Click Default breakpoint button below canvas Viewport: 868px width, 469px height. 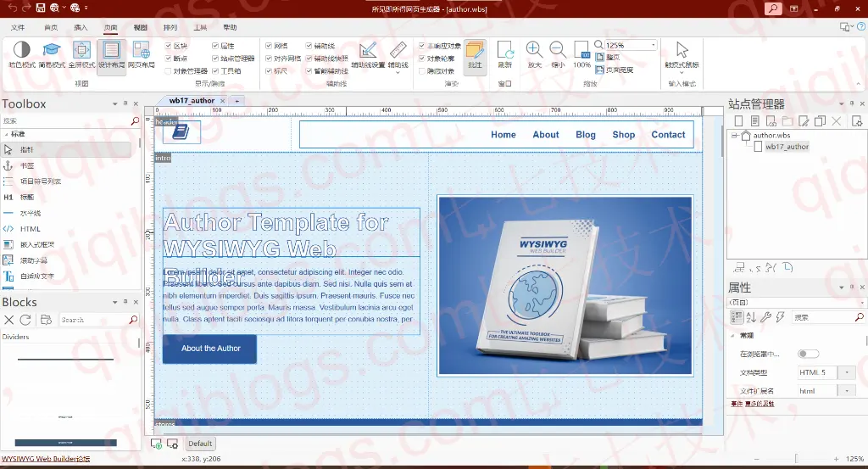click(200, 444)
